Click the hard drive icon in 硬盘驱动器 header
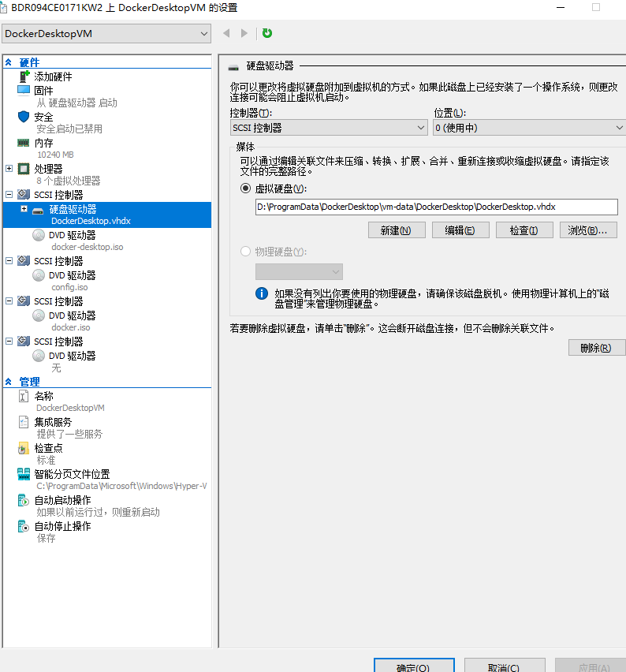This screenshot has height=672, width=626. (233, 67)
